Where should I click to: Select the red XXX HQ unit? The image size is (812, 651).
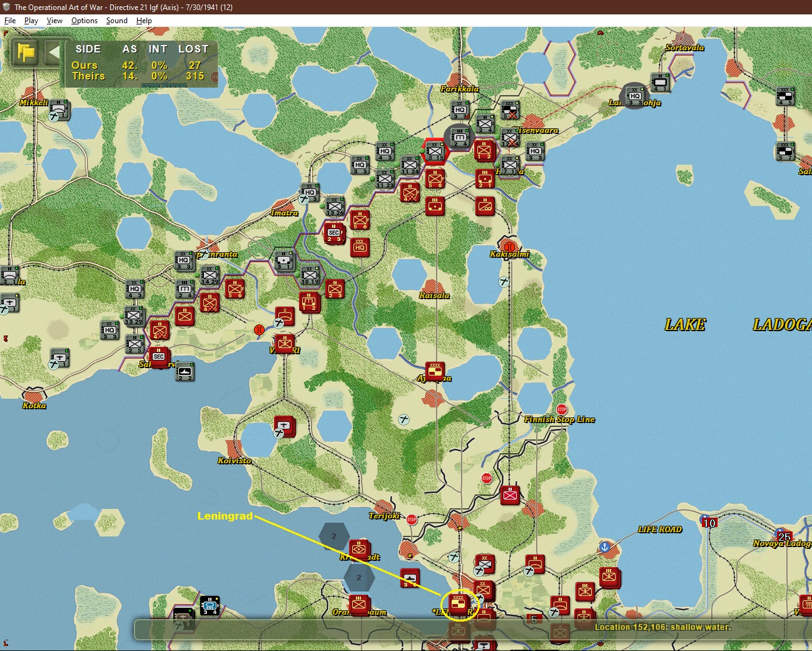(x=360, y=247)
